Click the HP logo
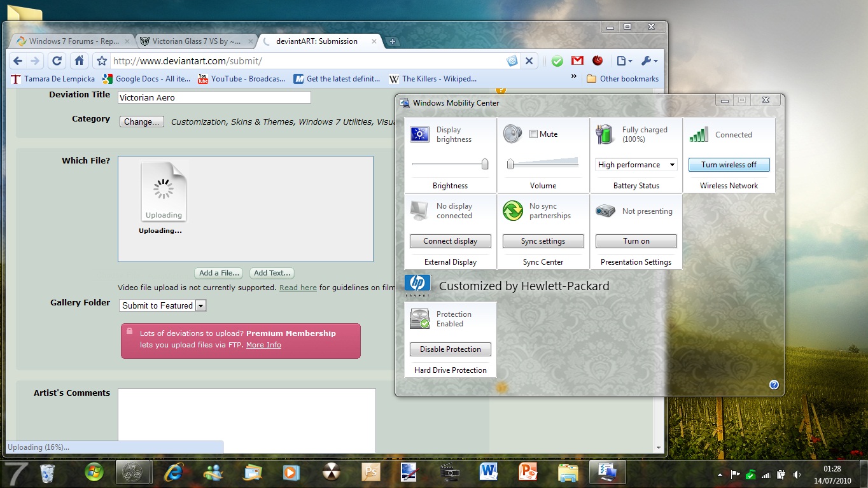 tap(417, 286)
